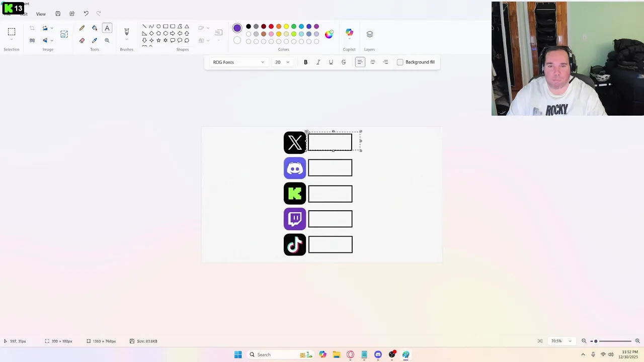Viewport: 644px width, 362px height.
Task: Select the Color picker eyedropper tool
Action: click(95, 40)
